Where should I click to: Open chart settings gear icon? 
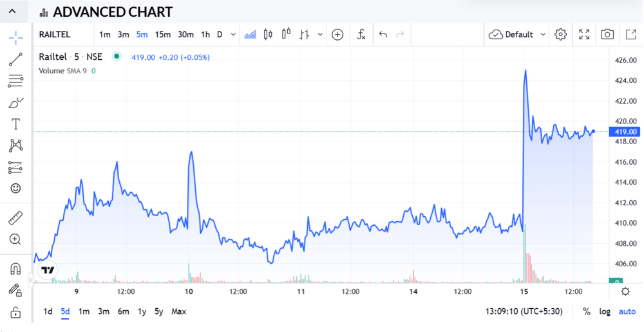pos(560,35)
